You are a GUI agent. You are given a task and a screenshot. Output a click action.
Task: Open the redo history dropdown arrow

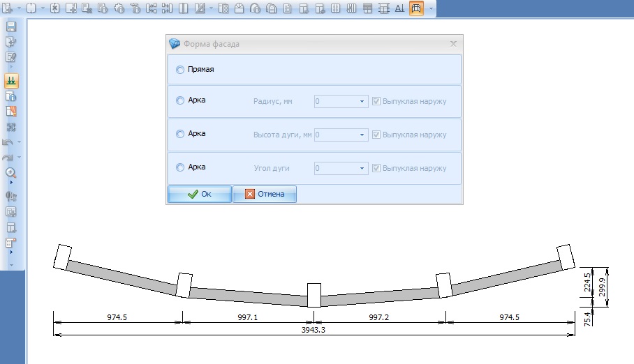[x=19, y=158]
